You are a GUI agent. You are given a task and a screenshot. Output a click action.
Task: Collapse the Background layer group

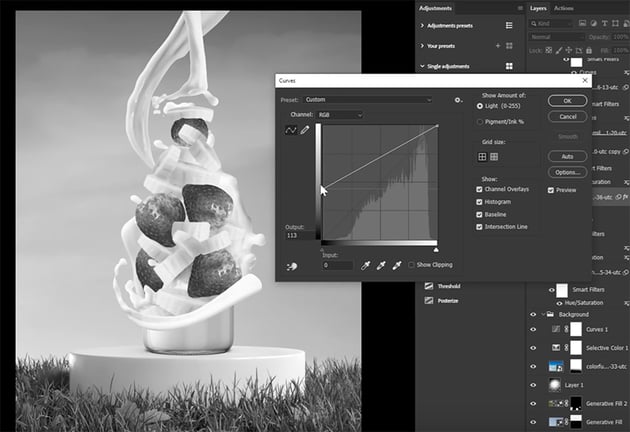click(543, 314)
